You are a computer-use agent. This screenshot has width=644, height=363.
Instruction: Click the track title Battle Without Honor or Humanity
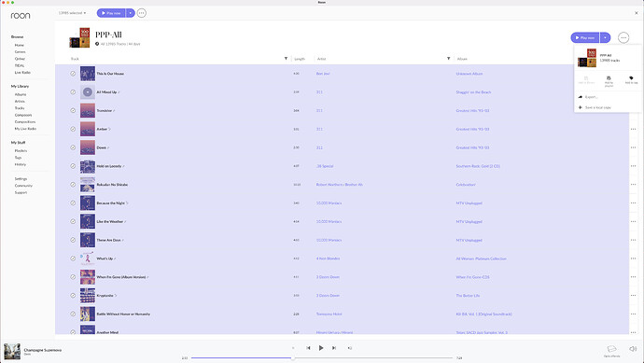click(123, 314)
